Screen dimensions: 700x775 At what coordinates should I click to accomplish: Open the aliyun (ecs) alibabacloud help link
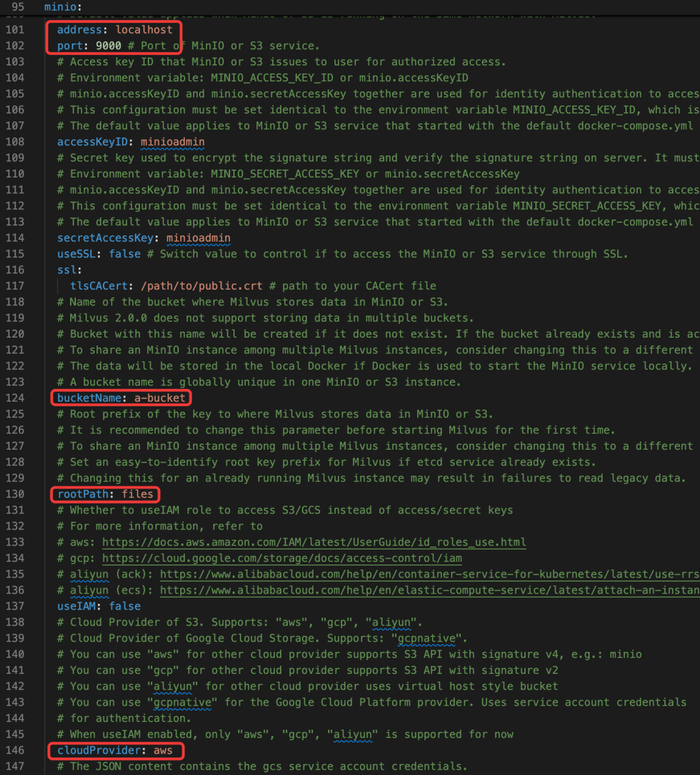click(430, 590)
